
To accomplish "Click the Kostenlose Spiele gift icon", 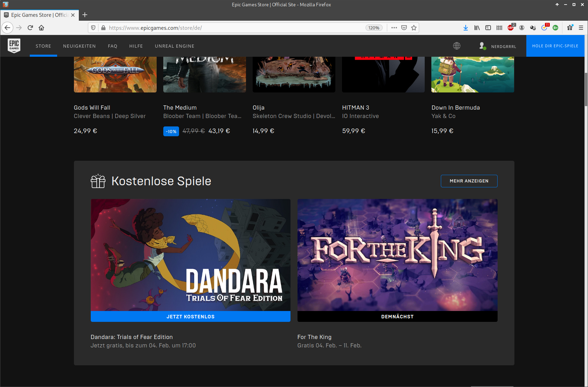I will (98, 181).
